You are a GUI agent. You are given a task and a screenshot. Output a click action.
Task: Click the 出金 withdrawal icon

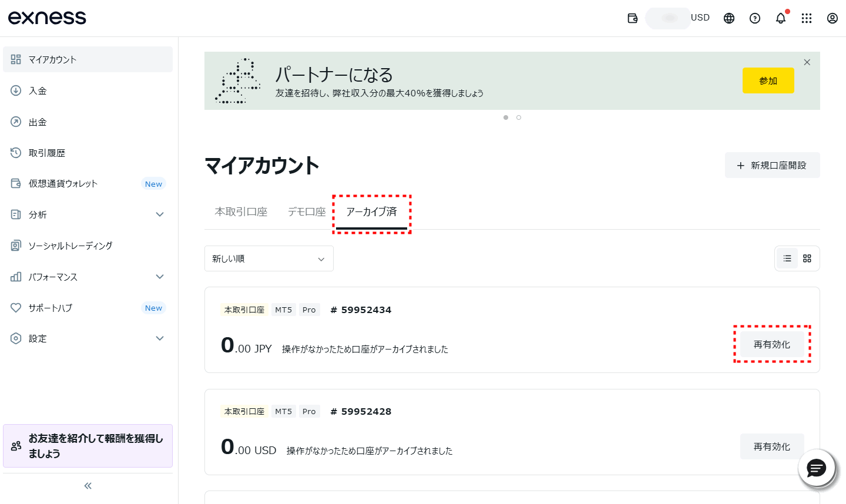(x=16, y=122)
